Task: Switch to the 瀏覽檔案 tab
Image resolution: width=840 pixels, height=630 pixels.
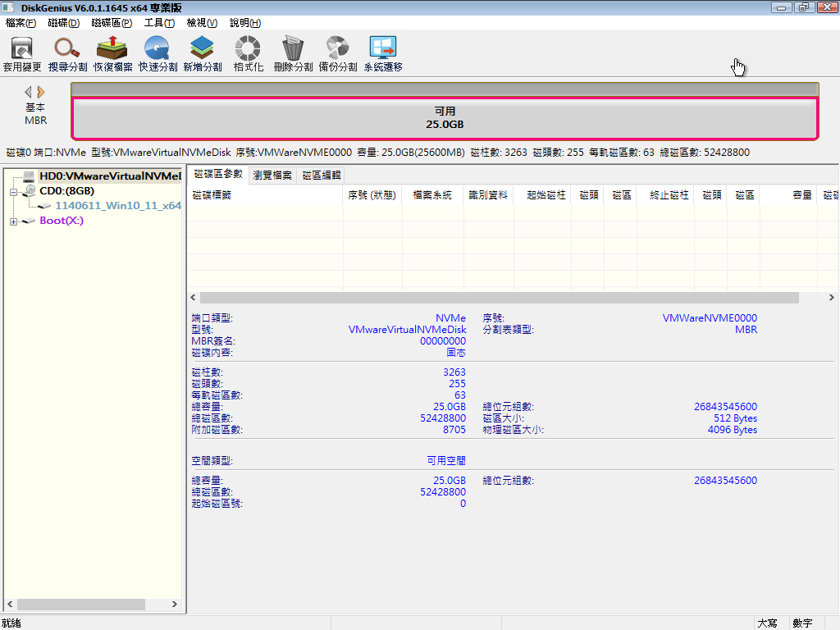Action: click(x=272, y=175)
